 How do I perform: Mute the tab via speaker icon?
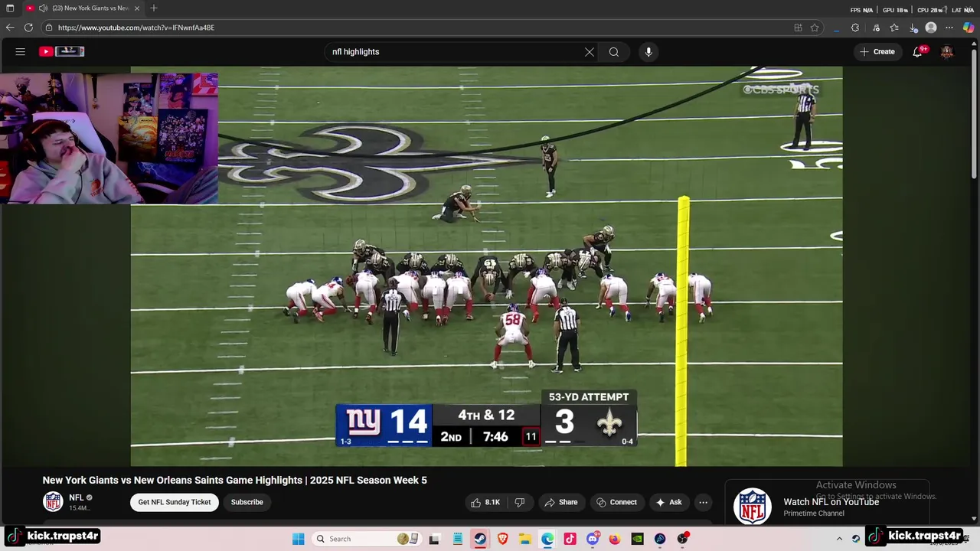(43, 8)
